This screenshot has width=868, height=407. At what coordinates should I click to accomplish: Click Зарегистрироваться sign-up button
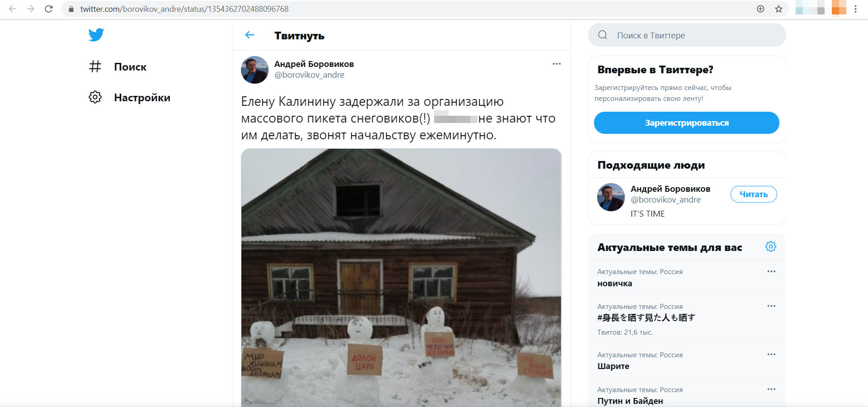pyautogui.click(x=687, y=123)
